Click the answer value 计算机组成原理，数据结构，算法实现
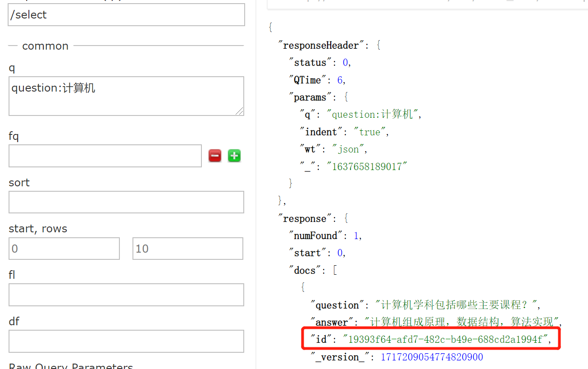Image resolution: width=588 pixels, height=369 pixels. (462, 322)
